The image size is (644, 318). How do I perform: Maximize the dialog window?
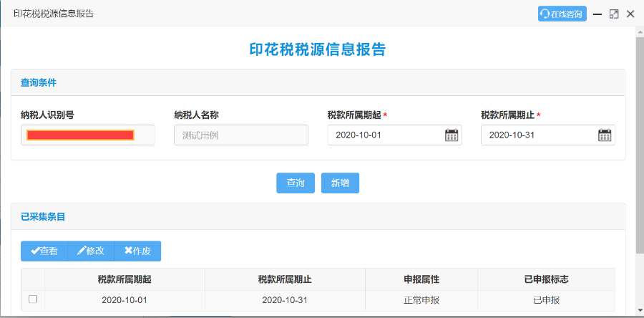614,14
